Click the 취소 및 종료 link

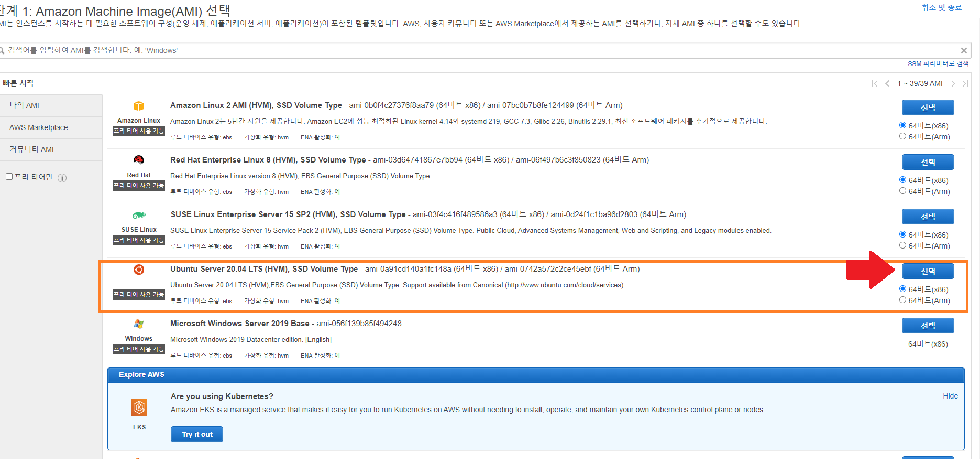pyautogui.click(x=941, y=8)
